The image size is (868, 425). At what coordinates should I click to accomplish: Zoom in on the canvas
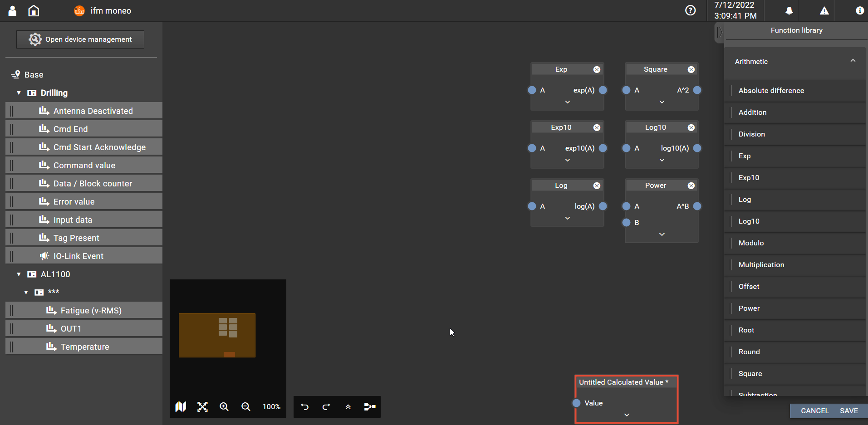click(224, 407)
